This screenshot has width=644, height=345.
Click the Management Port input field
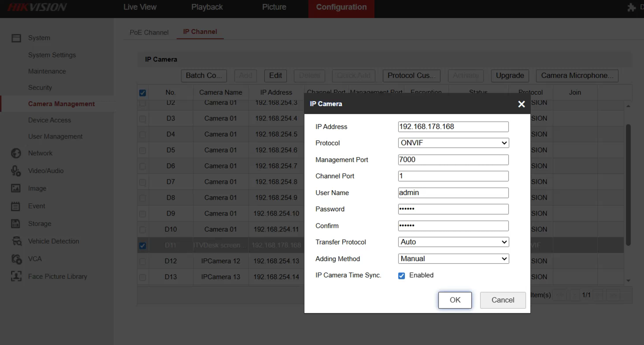[x=453, y=160]
